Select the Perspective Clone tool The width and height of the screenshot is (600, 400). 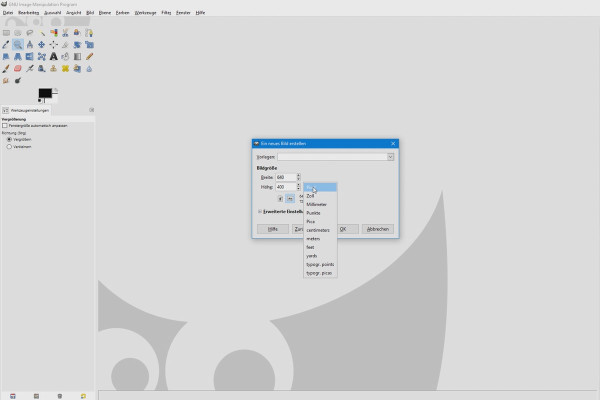point(77,69)
